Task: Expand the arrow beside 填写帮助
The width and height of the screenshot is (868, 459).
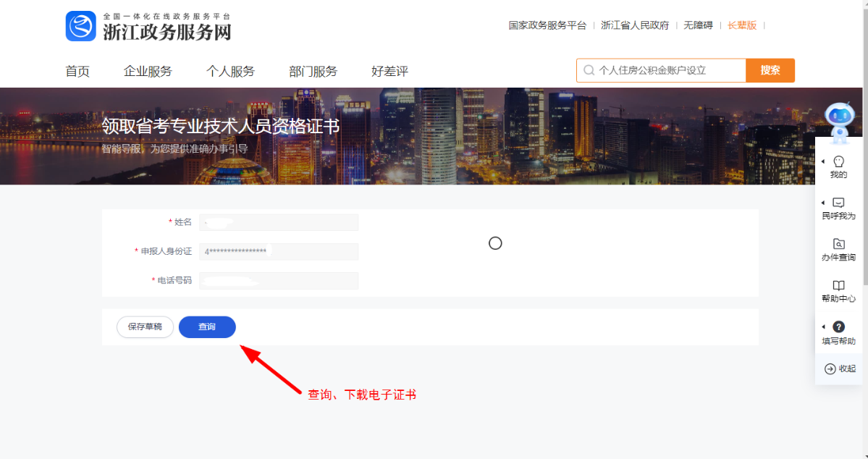Action: (822, 327)
